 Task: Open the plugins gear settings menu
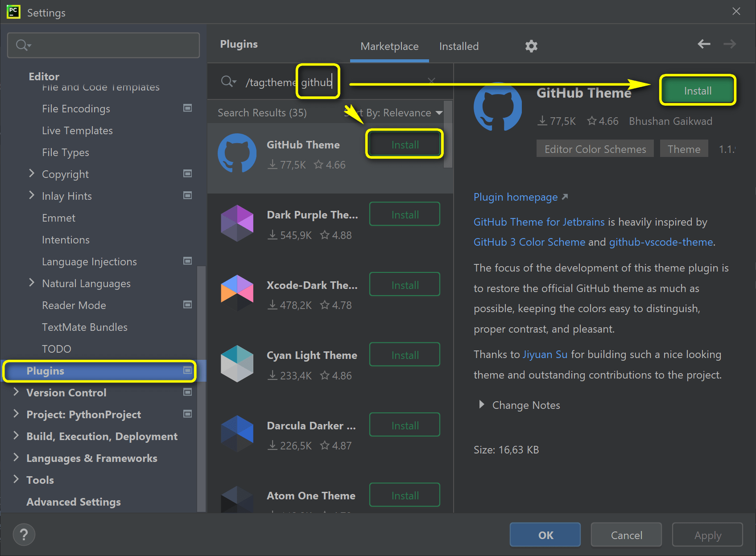[x=531, y=46]
